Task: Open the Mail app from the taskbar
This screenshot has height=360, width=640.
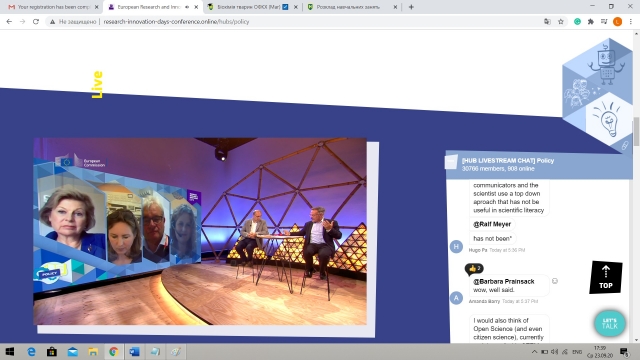Action: tap(73, 351)
